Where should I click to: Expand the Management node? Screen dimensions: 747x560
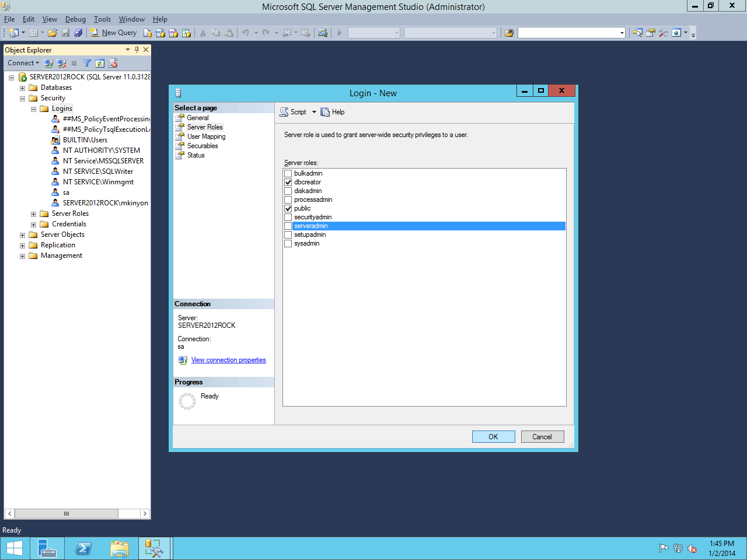point(22,256)
